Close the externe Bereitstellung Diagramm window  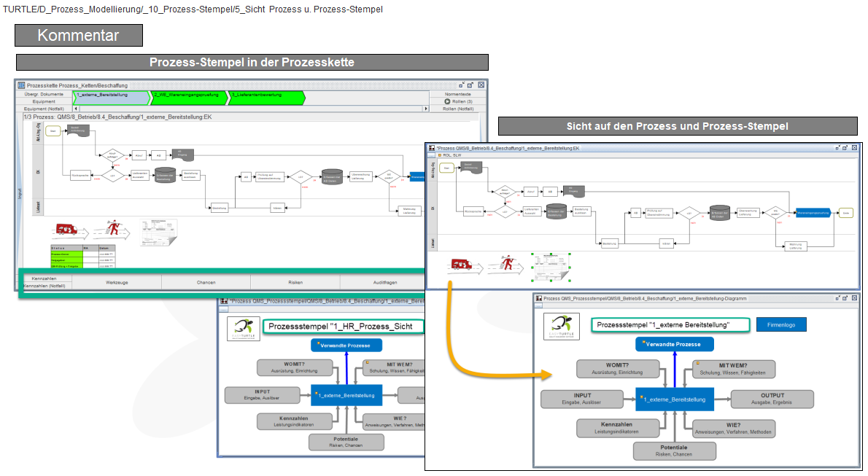pyautogui.click(x=855, y=298)
